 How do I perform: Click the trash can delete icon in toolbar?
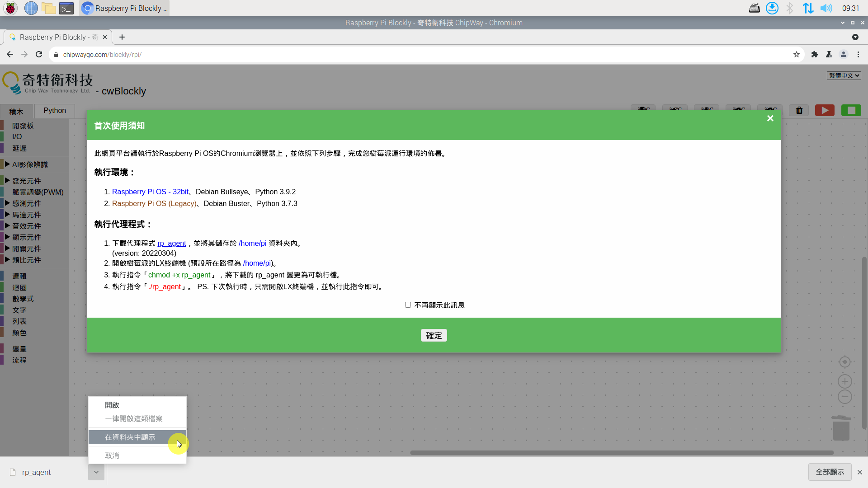point(799,110)
